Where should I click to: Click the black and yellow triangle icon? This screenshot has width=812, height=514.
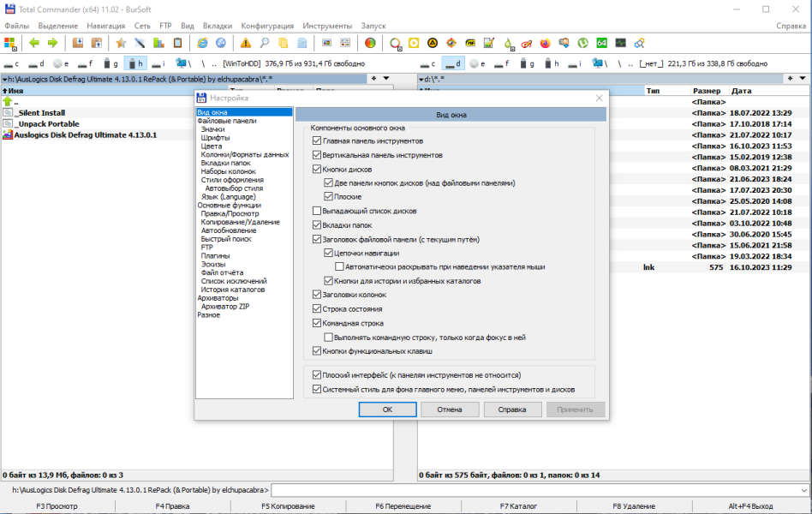[x=433, y=43]
